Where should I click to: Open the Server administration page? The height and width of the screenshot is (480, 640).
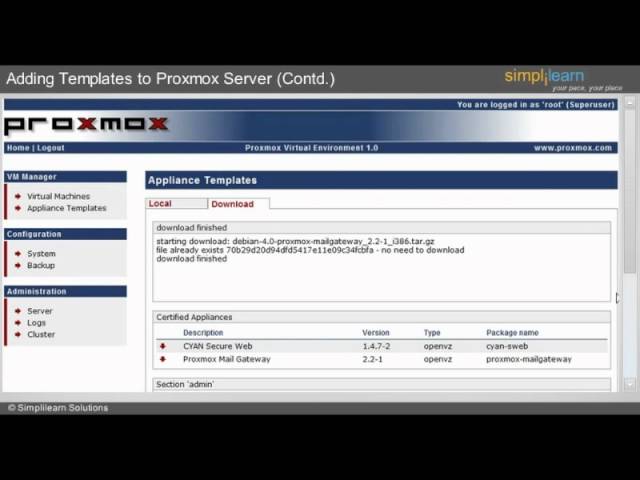40,311
